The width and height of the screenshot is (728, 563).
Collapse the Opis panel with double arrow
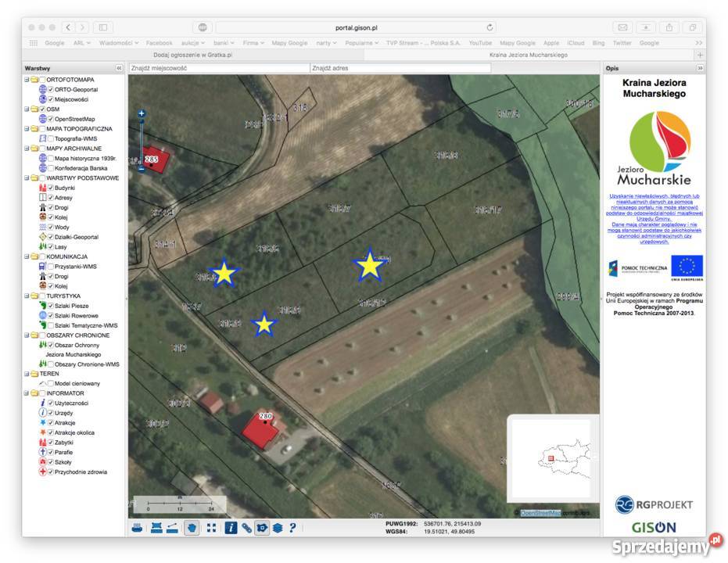coord(700,69)
